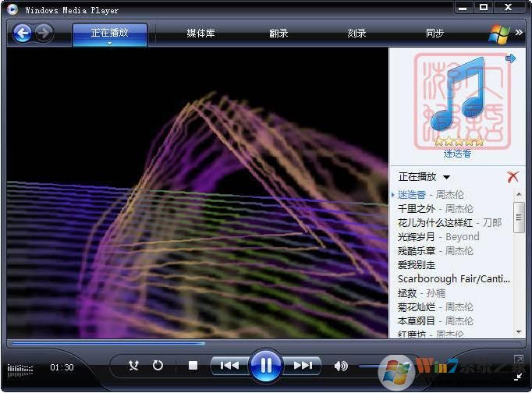
Task: Open the 迷迭香 title link under album art
Action: point(457,154)
